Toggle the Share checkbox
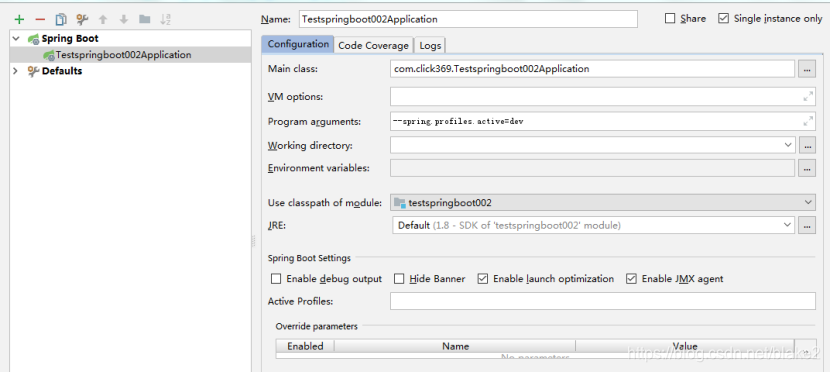This screenshot has width=830, height=372. [x=670, y=19]
